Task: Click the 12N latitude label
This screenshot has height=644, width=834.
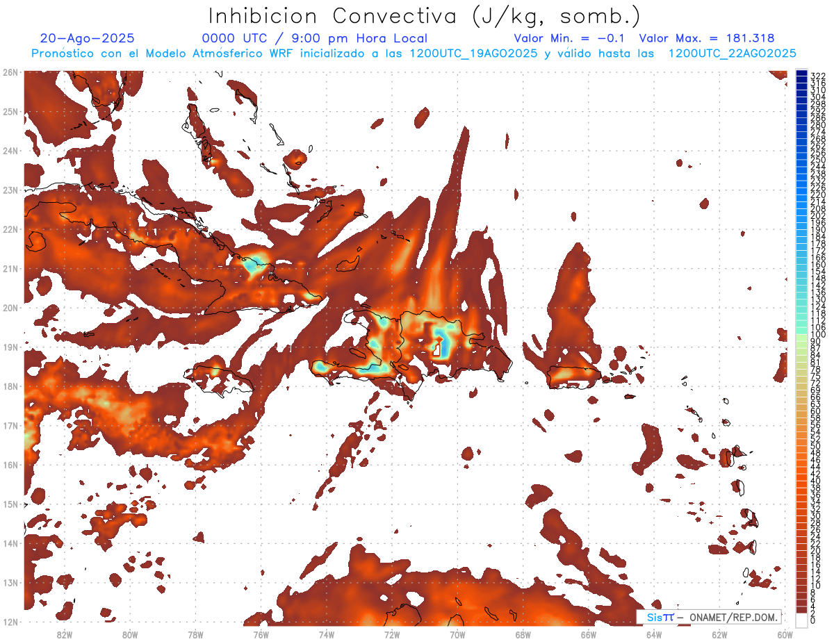Action: (x=10, y=621)
